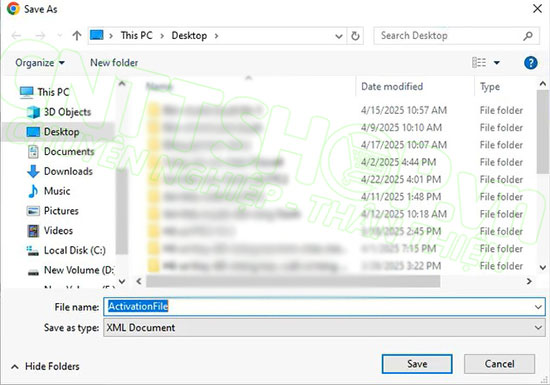Click the Cancel button
The image size is (550, 385).
tap(499, 364)
